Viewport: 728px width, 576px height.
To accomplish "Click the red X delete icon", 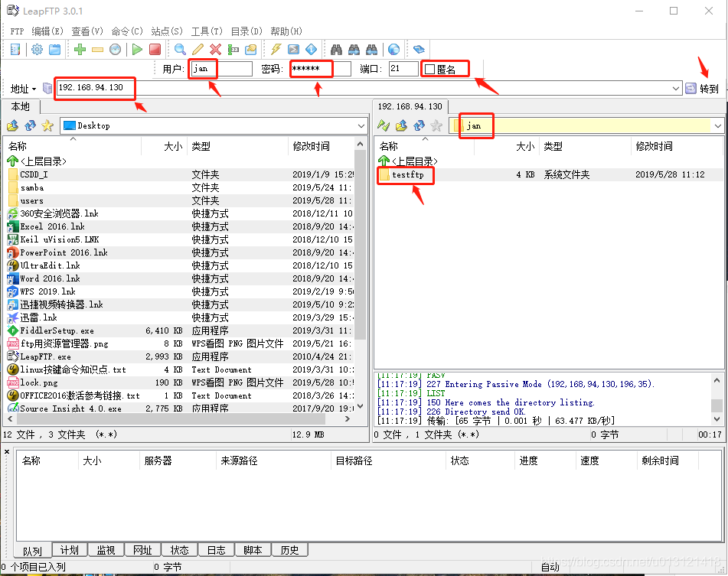I will click(215, 49).
